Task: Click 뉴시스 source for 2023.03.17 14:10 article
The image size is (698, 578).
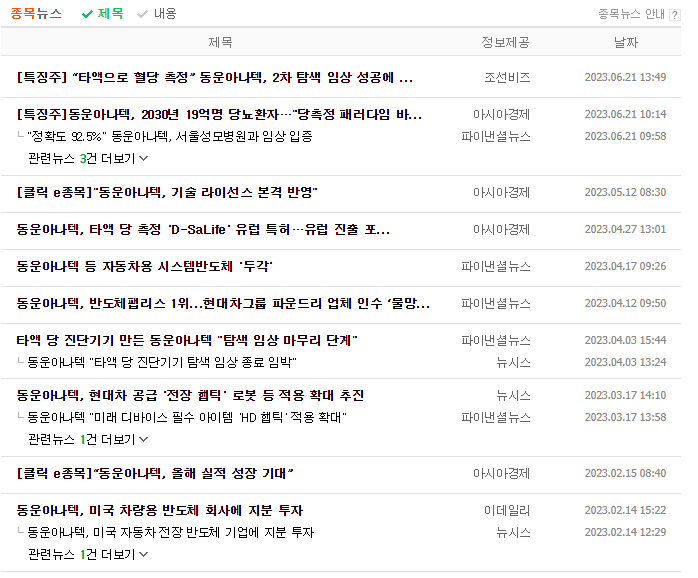Action: (513, 395)
